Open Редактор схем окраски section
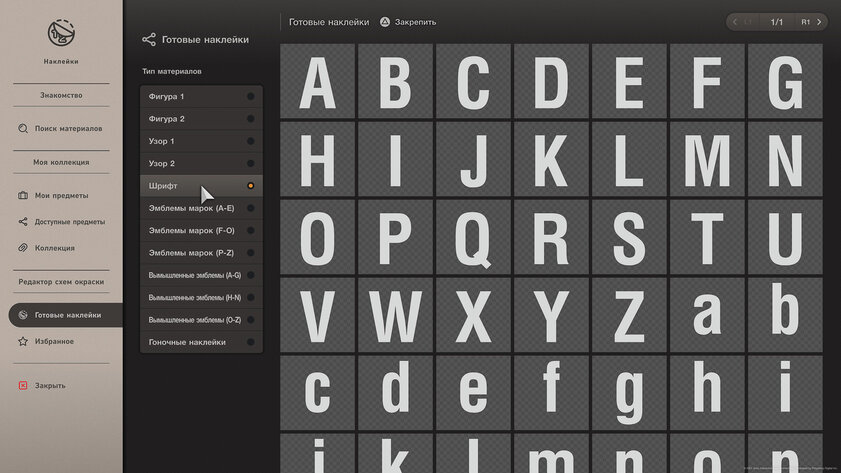841x473 pixels. point(61,282)
